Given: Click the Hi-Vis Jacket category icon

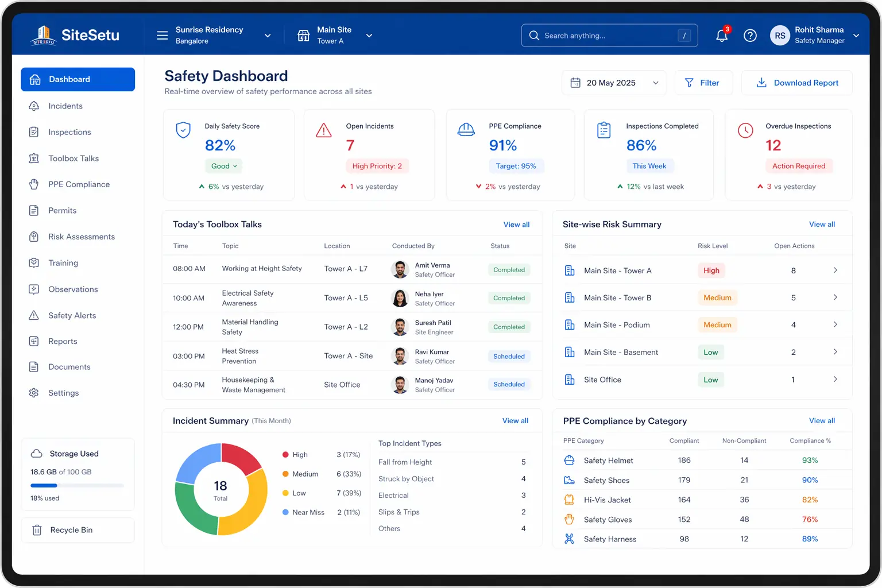Looking at the screenshot, I should 569,500.
